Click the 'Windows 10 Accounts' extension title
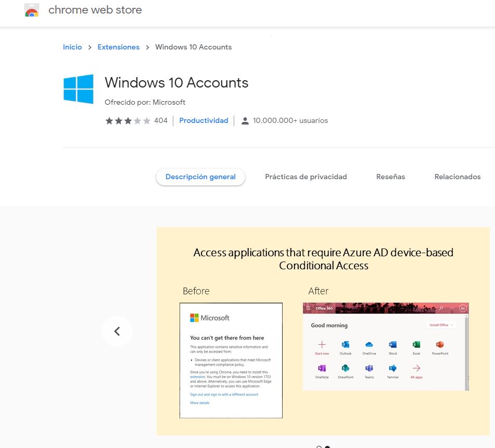Viewport: 495px width, 448px height. pos(176,83)
